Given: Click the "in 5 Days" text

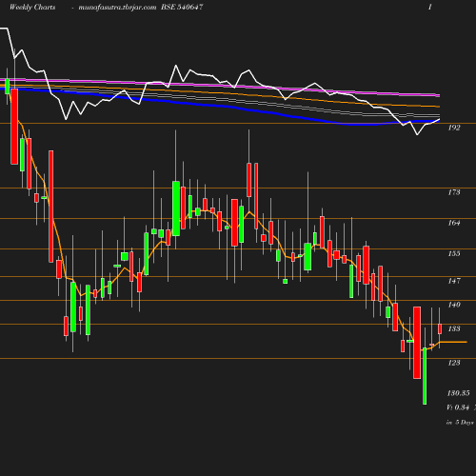Looking at the screenshot, I should (460, 423).
